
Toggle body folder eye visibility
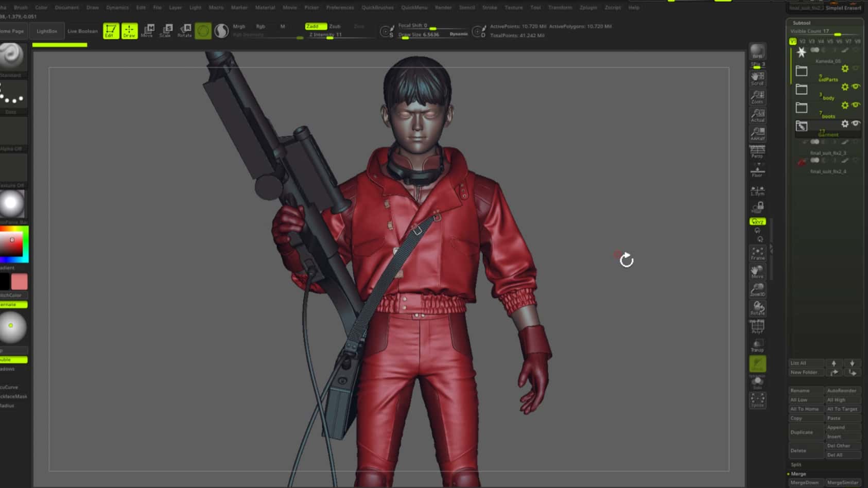click(x=856, y=87)
